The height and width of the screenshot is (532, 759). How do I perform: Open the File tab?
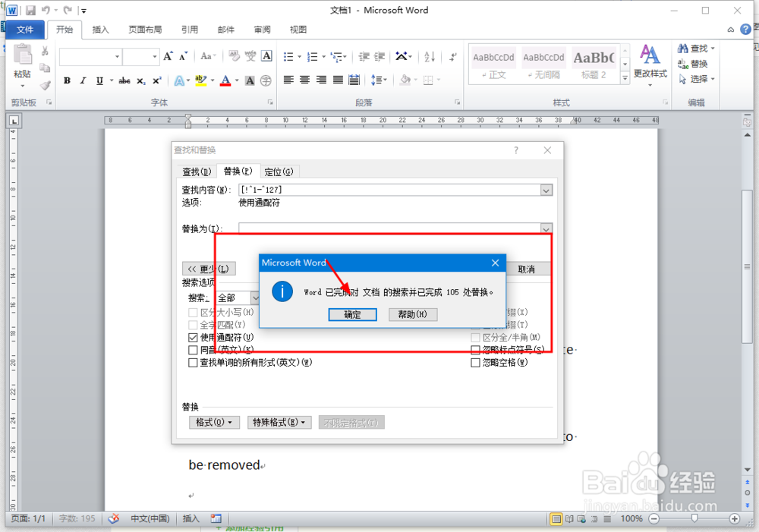(x=25, y=30)
